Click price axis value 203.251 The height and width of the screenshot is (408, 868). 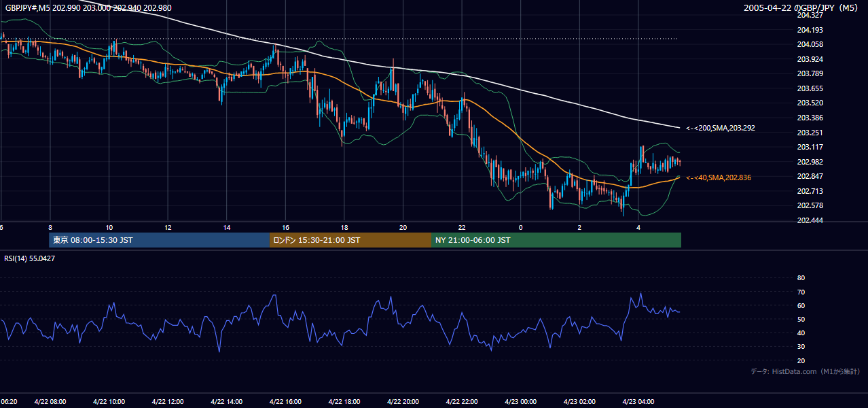coord(810,133)
